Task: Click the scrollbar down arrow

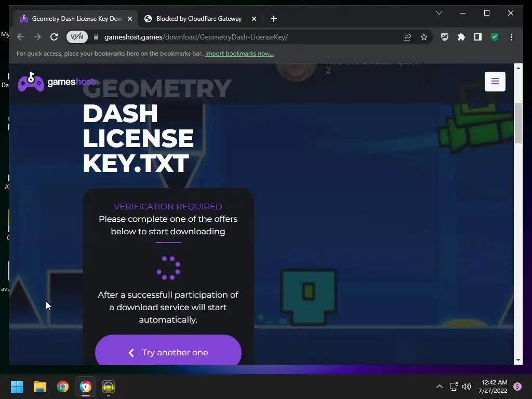Action: click(518, 360)
